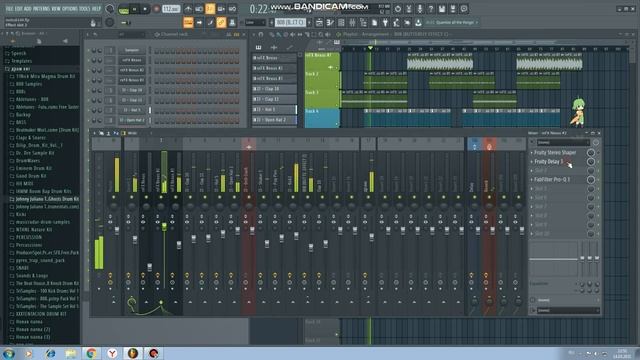This screenshot has height=360, width=640.
Task: Click the transport stop button
Action: [x=145, y=9]
